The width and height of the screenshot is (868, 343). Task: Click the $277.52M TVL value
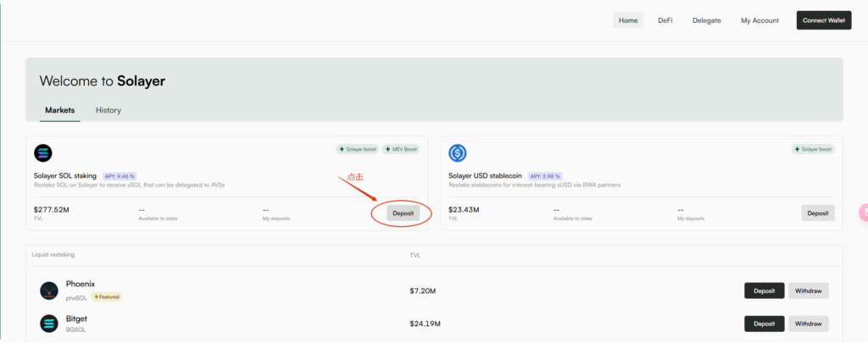pos(52,210)
